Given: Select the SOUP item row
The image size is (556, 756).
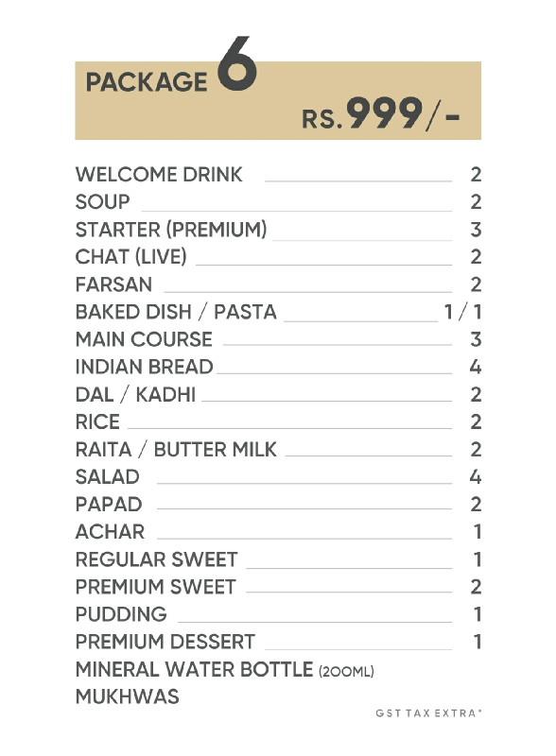Looking at the screenshot, I should [278, 202].
